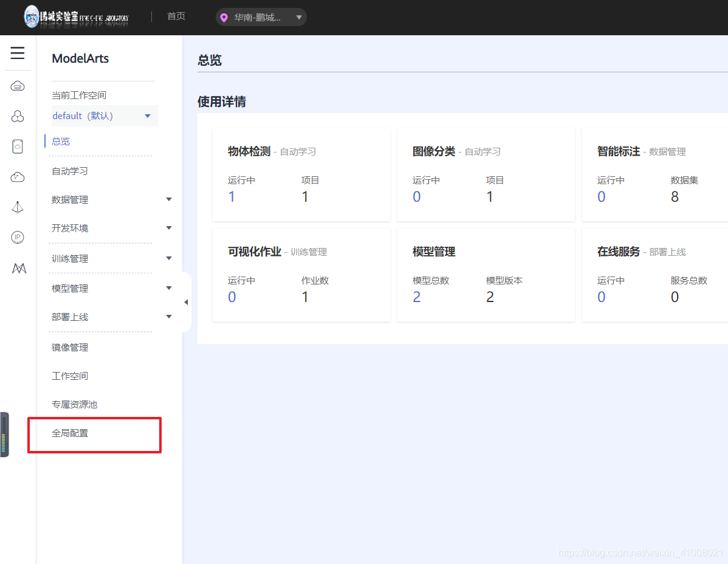
Task: Click the 在线服务 running count 0
Action: point(601,297)
